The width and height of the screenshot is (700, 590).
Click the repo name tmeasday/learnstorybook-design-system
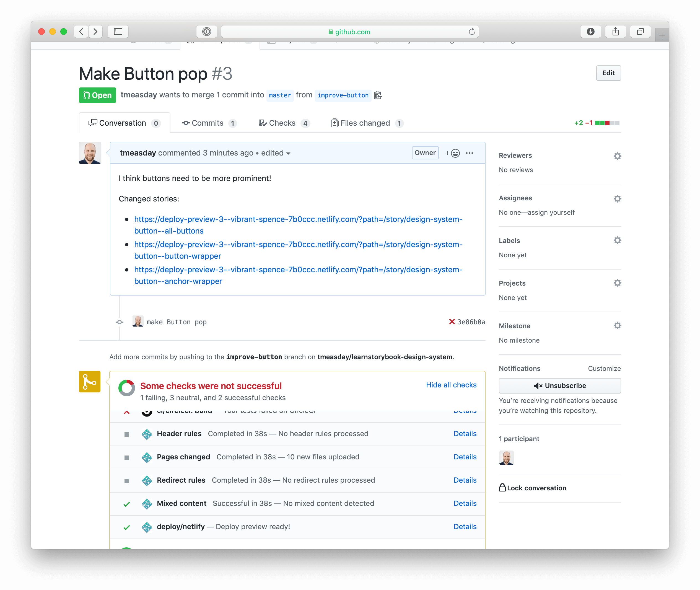click(x=385, y=357)
